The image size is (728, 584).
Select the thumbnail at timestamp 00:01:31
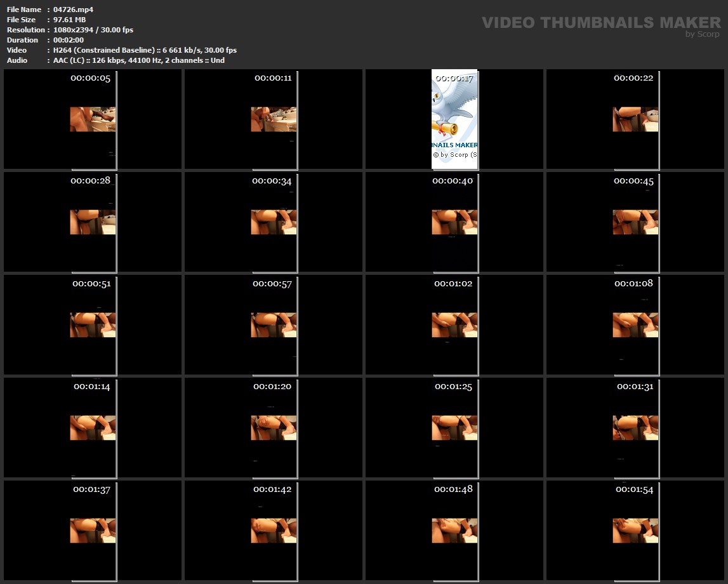point(635,428)
